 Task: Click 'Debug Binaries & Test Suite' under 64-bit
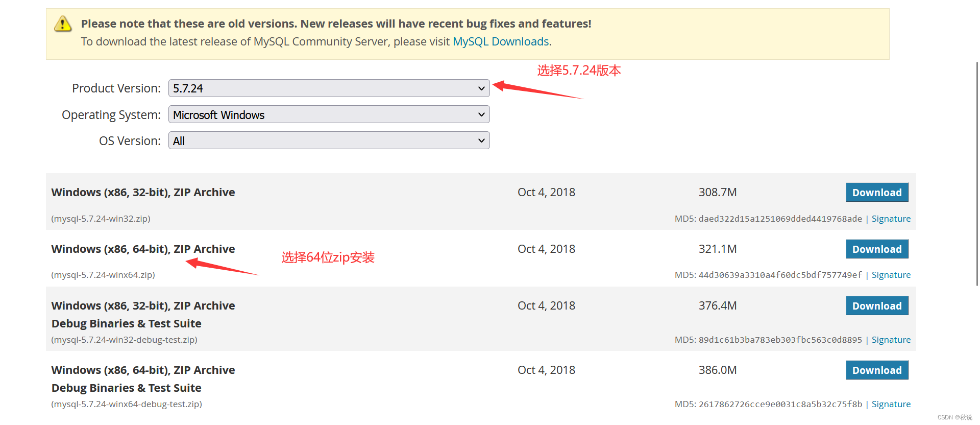[x=127, y=388]
